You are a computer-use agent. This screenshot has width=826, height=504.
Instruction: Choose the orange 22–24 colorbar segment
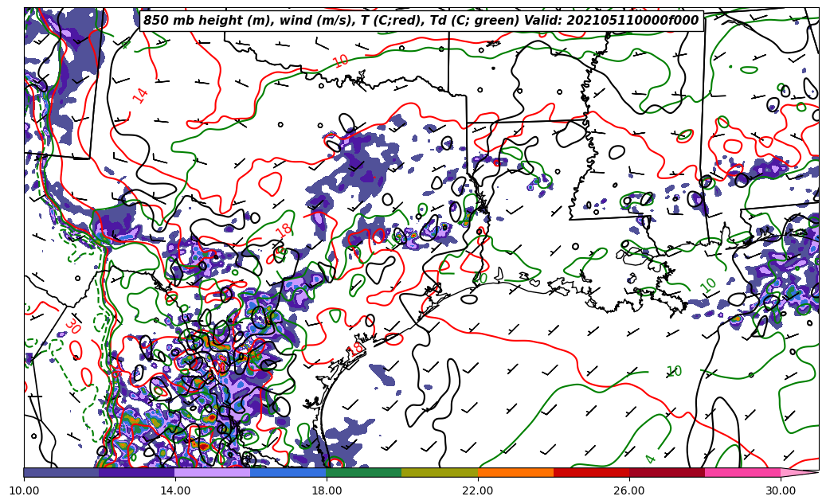click(515, 472)
